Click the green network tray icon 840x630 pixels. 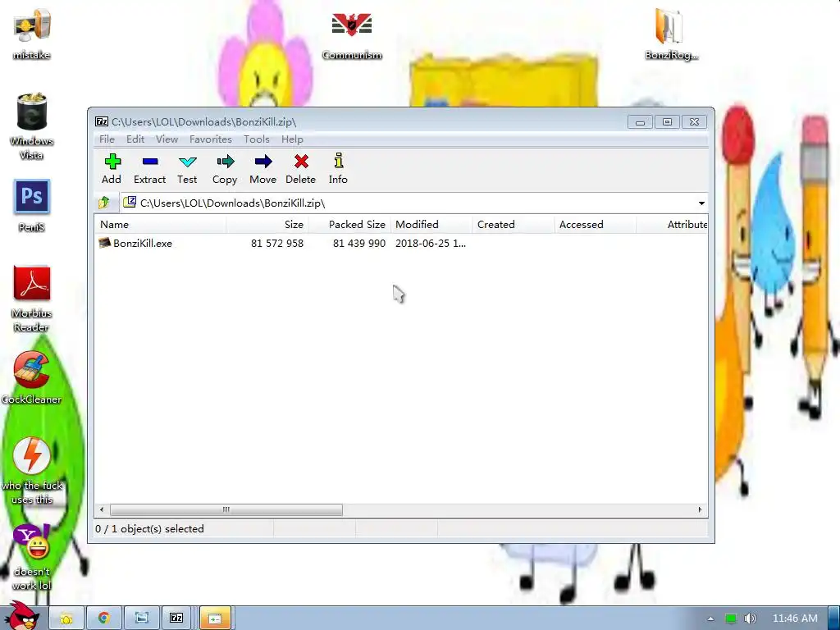tap(730, 619)
